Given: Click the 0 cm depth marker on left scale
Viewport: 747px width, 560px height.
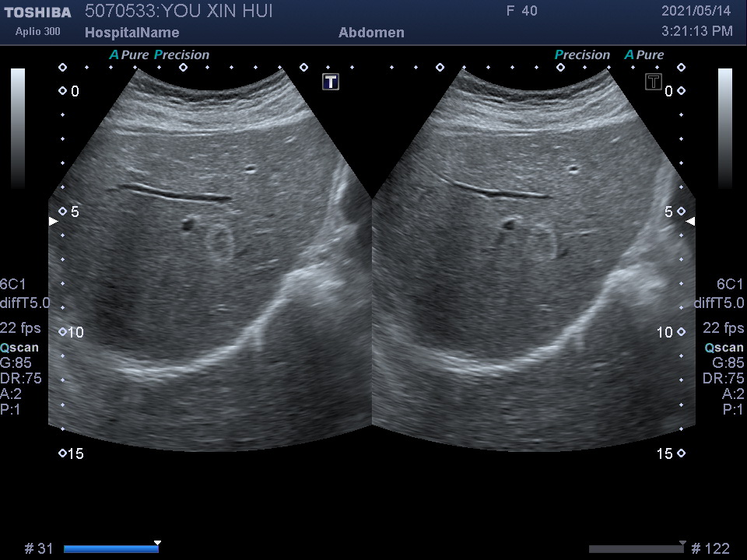Looking at the screenshot, I should [x=75, y=92].
